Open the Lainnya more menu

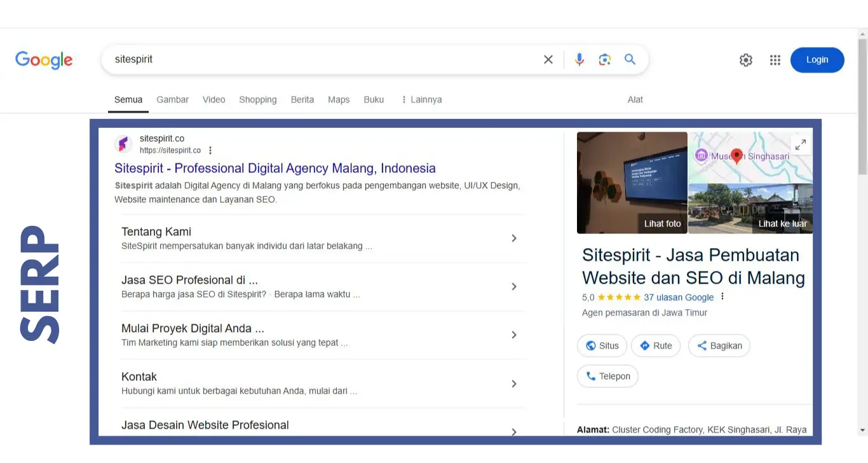[x=421, y=100]
